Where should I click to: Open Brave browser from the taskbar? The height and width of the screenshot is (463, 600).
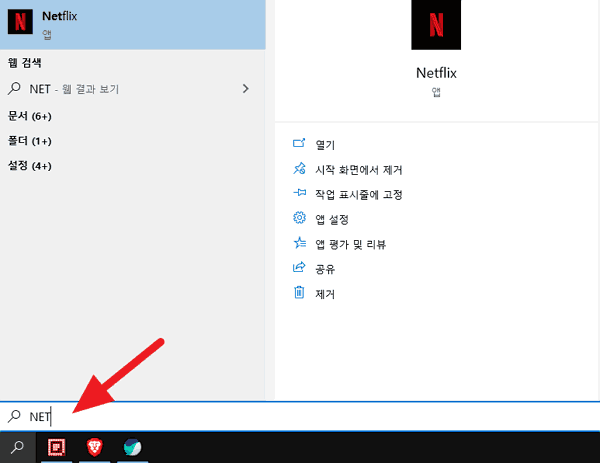coord(95,447)
